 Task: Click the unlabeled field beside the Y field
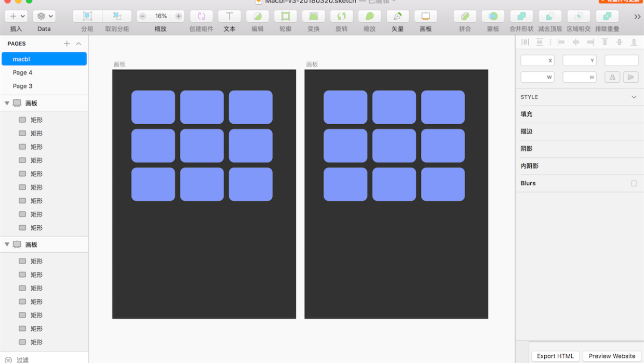click(x=622, y=60)
